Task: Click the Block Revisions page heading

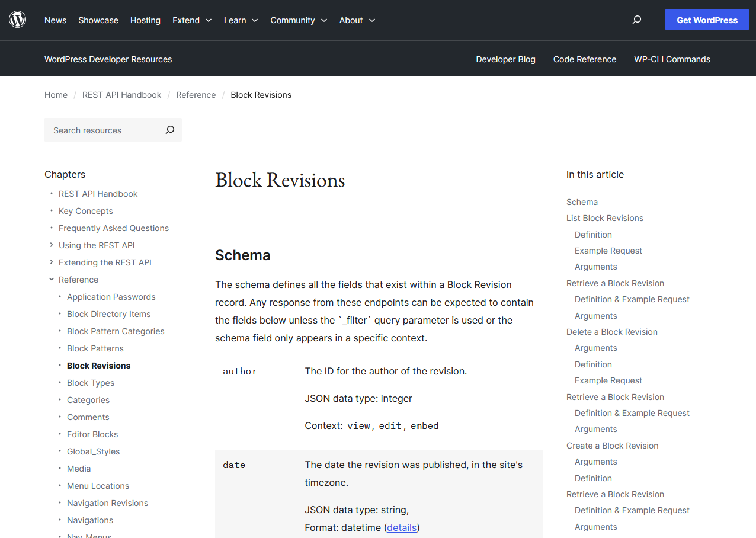Action: [280, 180]
